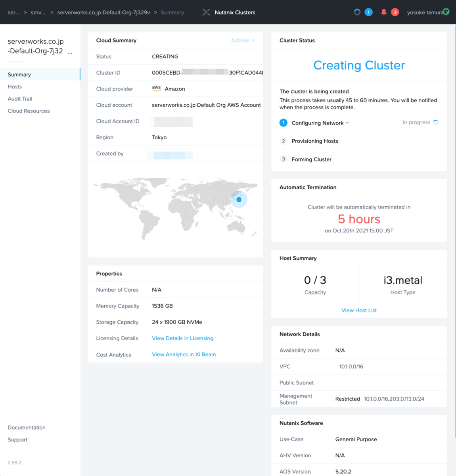456x476 pixels.
Task: Click step 1 circle for Configuring Network
Action: pyautogui.click(x=284, y=123)
